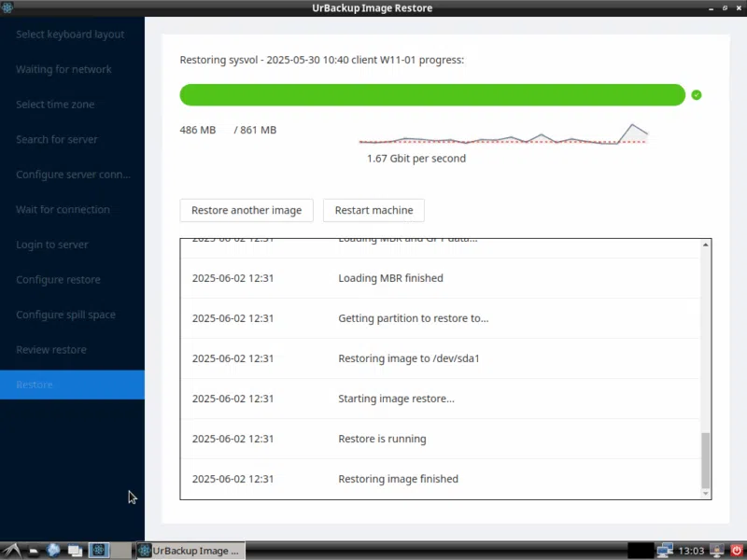Viewport: 747px width, 560px height.
Task: Click log scrollbar up arrow
Action: 706,245
